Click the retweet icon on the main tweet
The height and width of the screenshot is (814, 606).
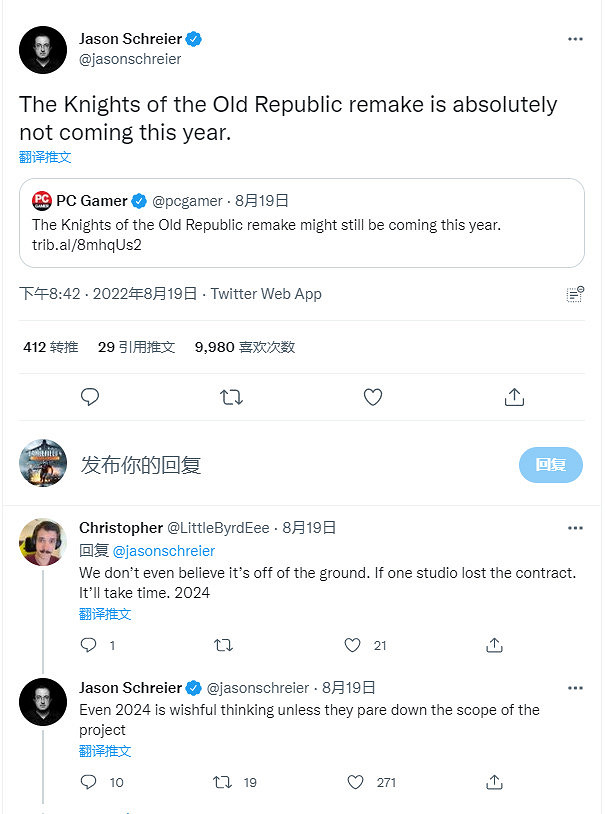tap(231, 397)
